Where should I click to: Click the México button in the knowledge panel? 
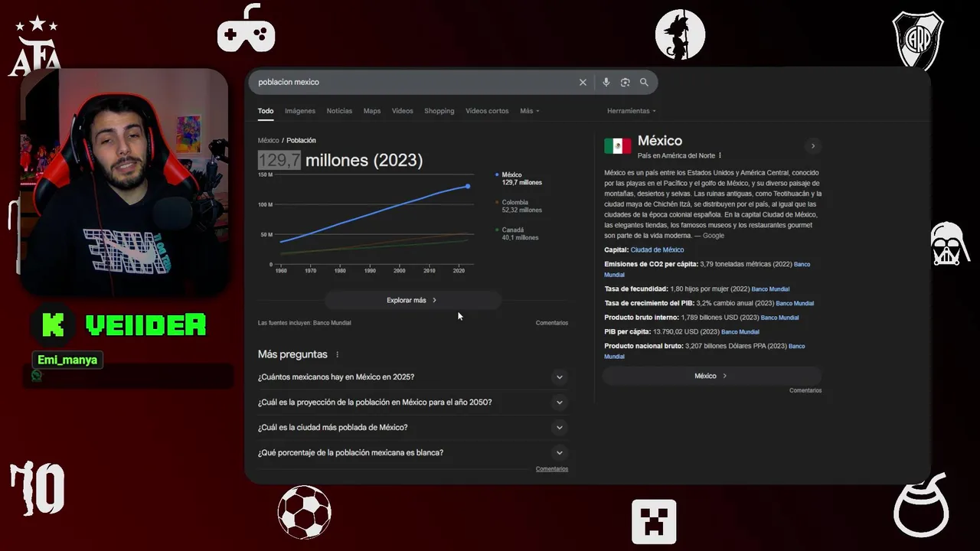(x=711, y=376)
